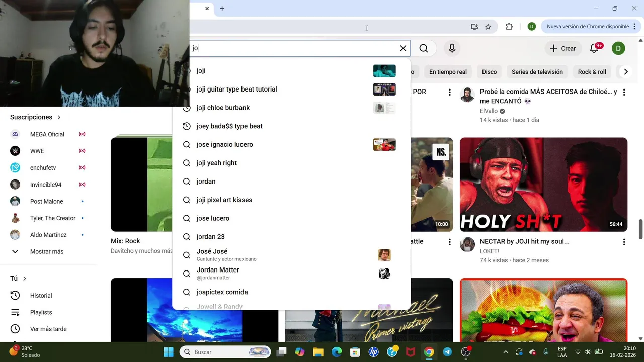Open options for NECTAR by JOJI video
The image size is (644, 362).
click(624, 242)
